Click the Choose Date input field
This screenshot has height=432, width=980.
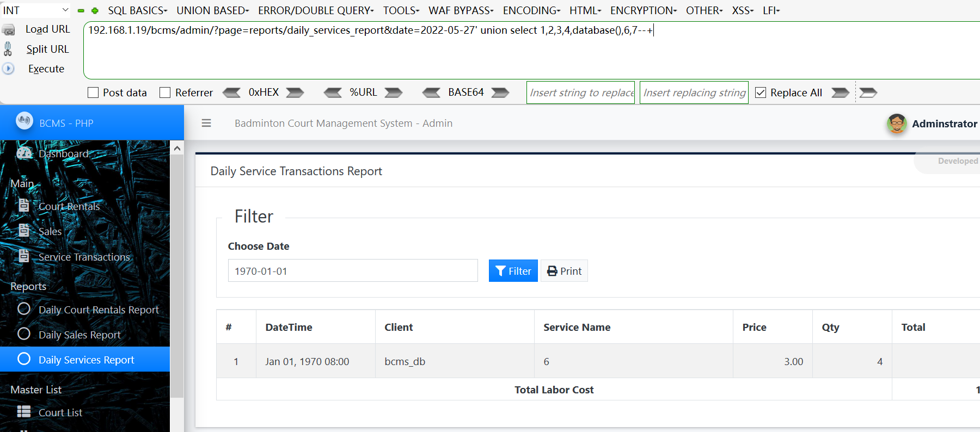point(353,271)
